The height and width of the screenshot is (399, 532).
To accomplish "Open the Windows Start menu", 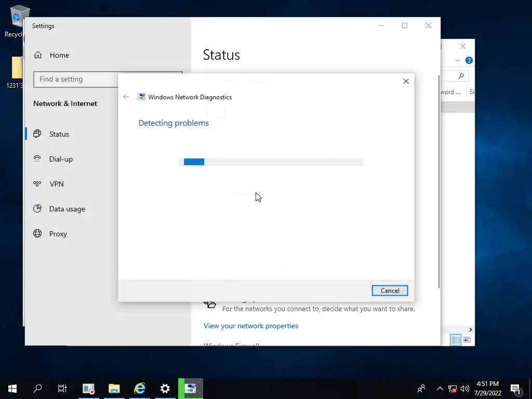I will 12,389.
